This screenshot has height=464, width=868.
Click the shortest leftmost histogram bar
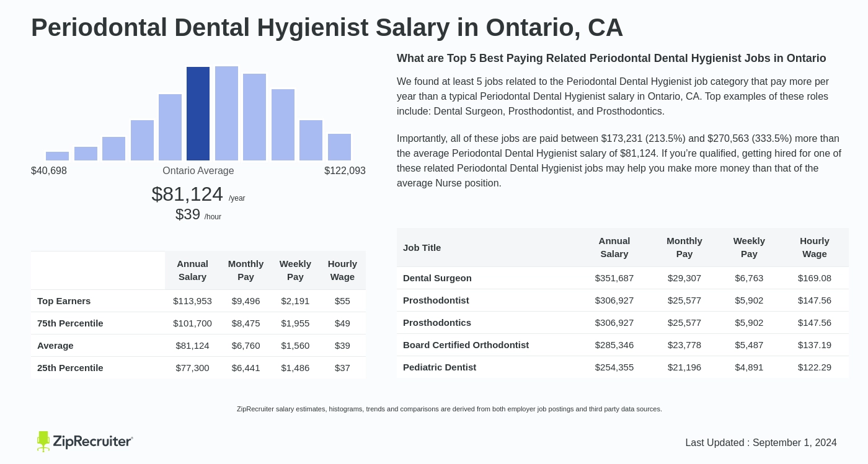point(57,156)
